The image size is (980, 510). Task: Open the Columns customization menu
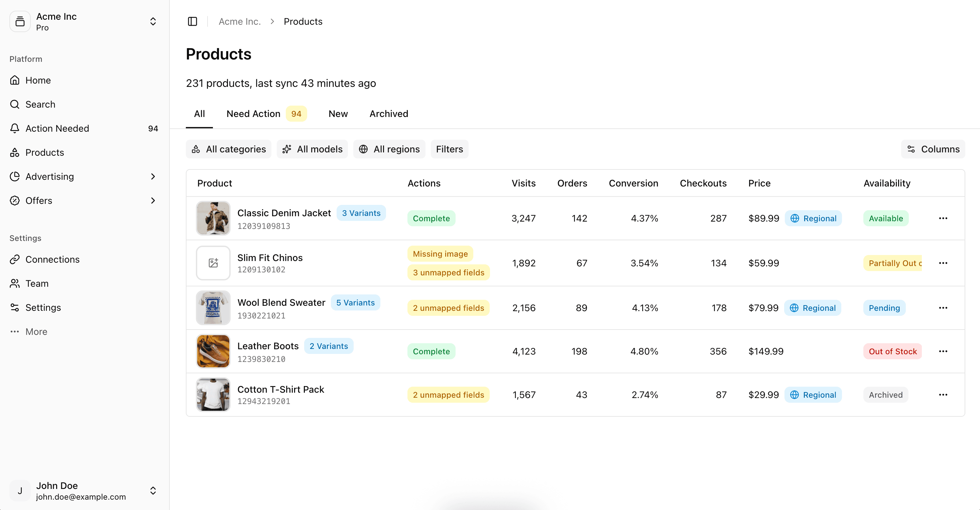[933, 149]
